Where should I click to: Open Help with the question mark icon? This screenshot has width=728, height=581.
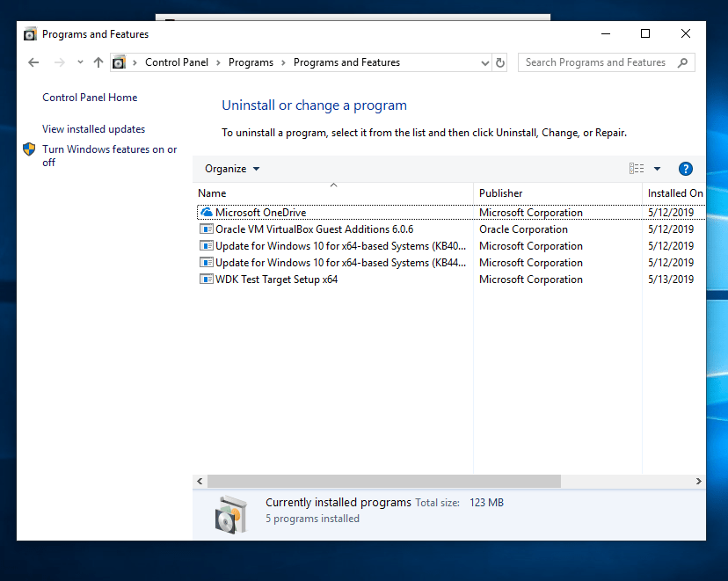coord(685,169)
